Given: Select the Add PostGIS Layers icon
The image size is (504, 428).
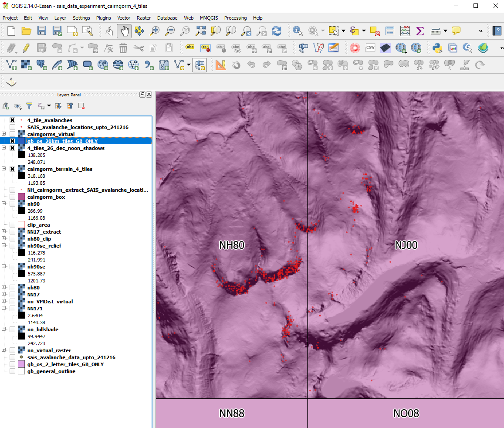Looking at the screenshot, I should 41,65.
